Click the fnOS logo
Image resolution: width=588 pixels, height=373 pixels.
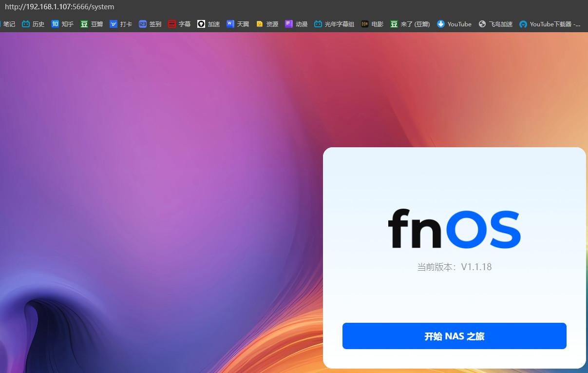click(454, 228)
